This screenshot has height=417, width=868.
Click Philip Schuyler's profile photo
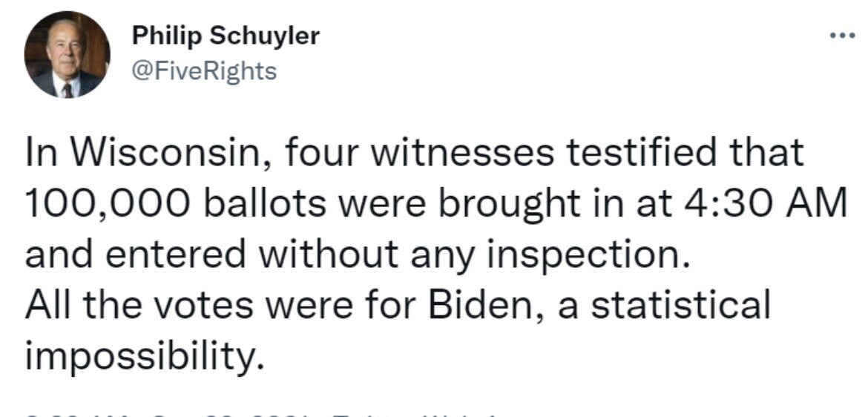pyautogui.click(x=67, y=56)
